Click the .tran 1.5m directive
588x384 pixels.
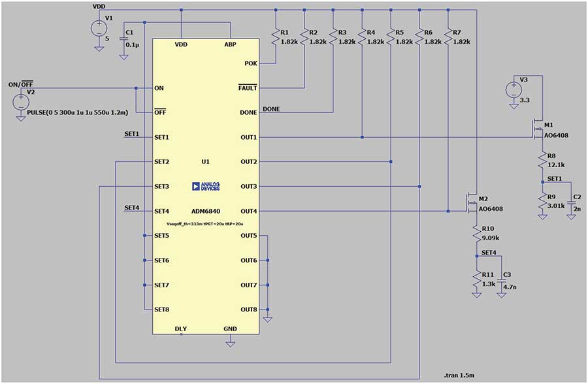(459, 375)
